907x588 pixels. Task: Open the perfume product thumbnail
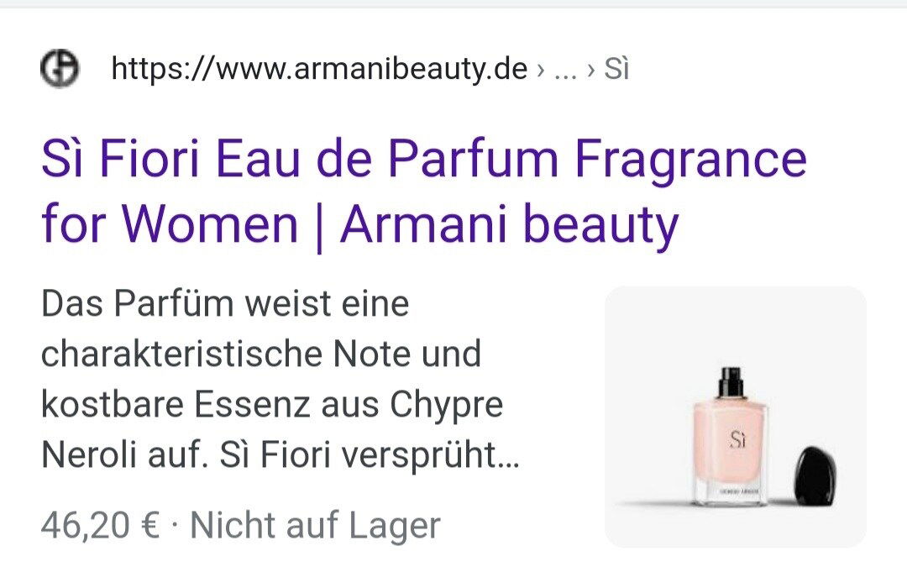tap(735, 417)
